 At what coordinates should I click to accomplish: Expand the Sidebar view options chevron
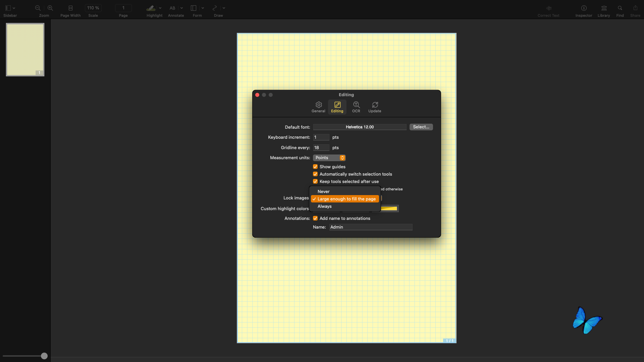[x=14, y=8]
